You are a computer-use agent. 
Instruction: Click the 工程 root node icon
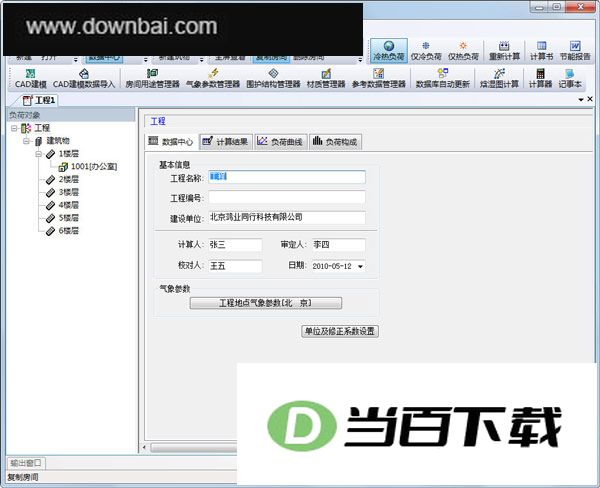coord(26,128)
